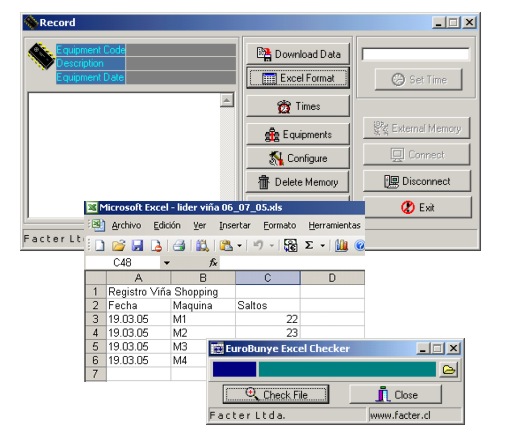Click the Fecha cell in row 2

click(x=138, y=305)
